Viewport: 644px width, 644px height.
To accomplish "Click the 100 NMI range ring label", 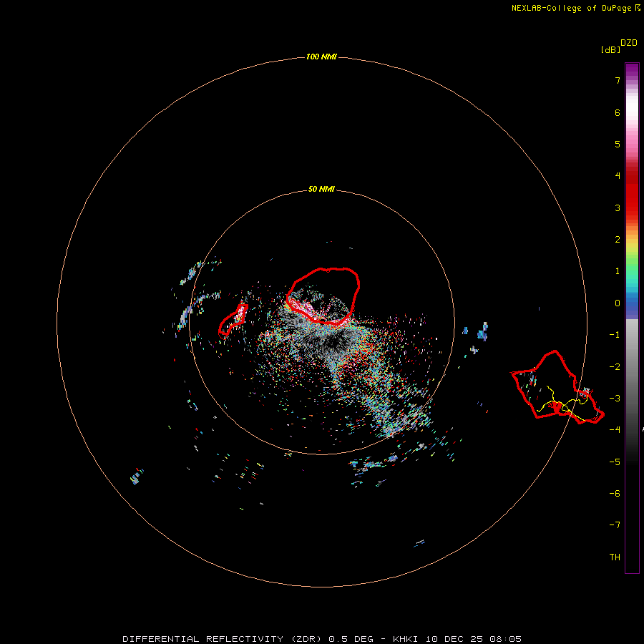I will pos(321,57).
